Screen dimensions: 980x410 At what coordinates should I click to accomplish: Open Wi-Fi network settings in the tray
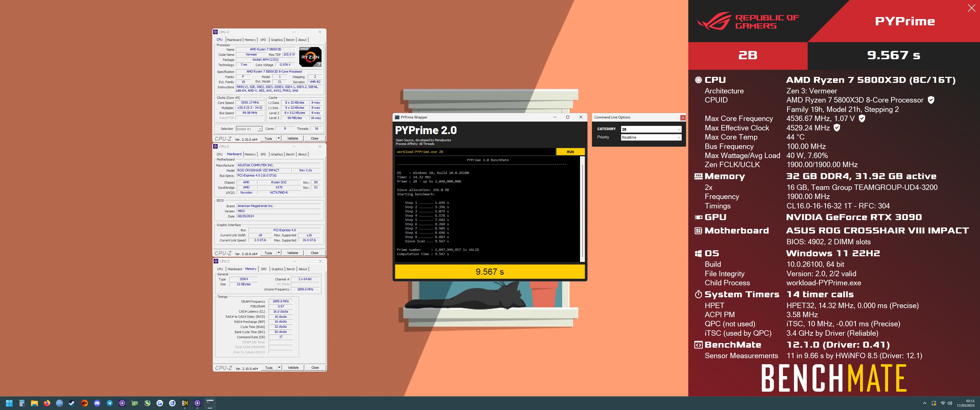pos(943,403)
